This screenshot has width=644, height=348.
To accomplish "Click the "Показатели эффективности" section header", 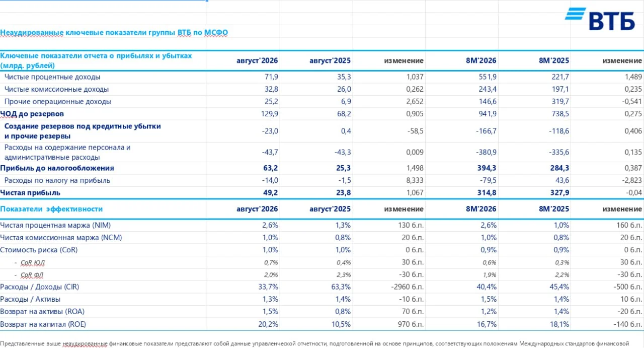I will click(x=51, y=208).
